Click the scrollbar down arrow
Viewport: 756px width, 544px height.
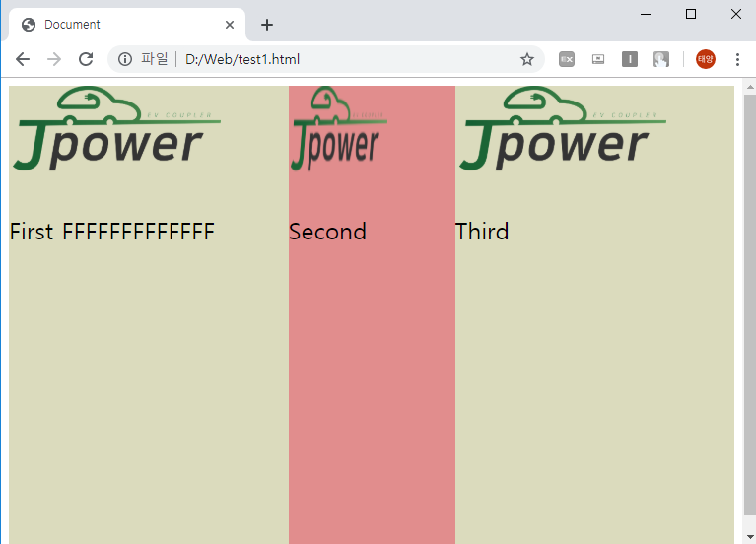(750, 536)
